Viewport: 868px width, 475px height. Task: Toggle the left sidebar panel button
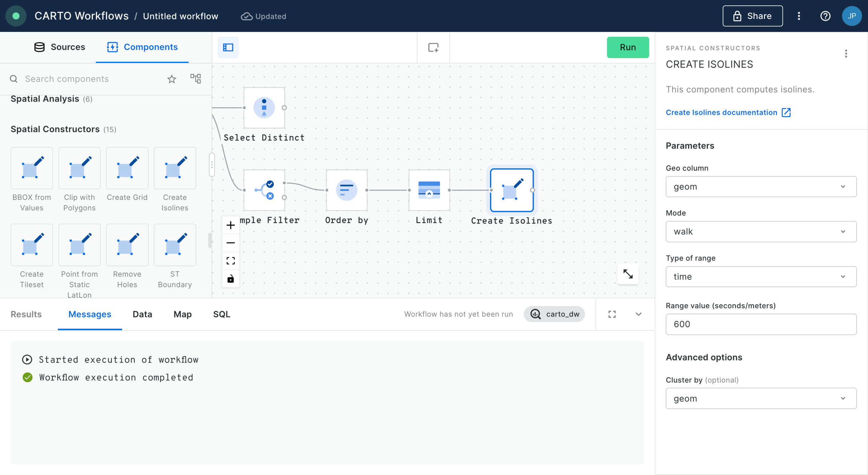click(x=228, y=47)
